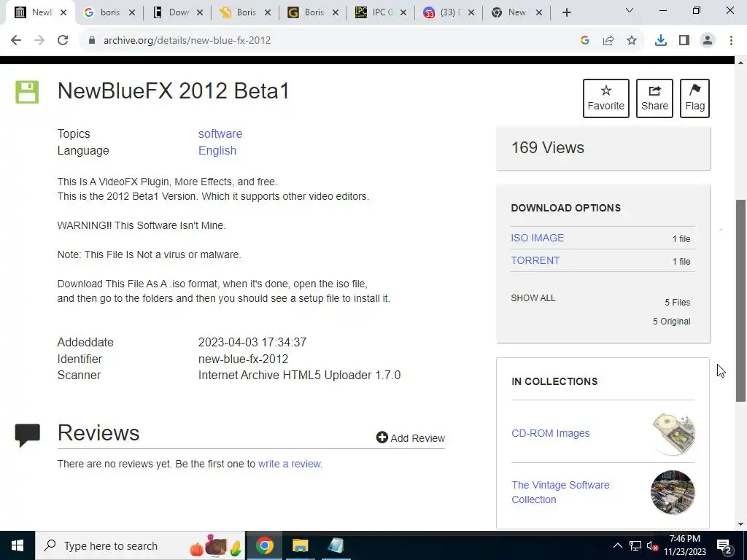
Task: Open the CD-ROM Images collection link
Action: coord(550,433)
